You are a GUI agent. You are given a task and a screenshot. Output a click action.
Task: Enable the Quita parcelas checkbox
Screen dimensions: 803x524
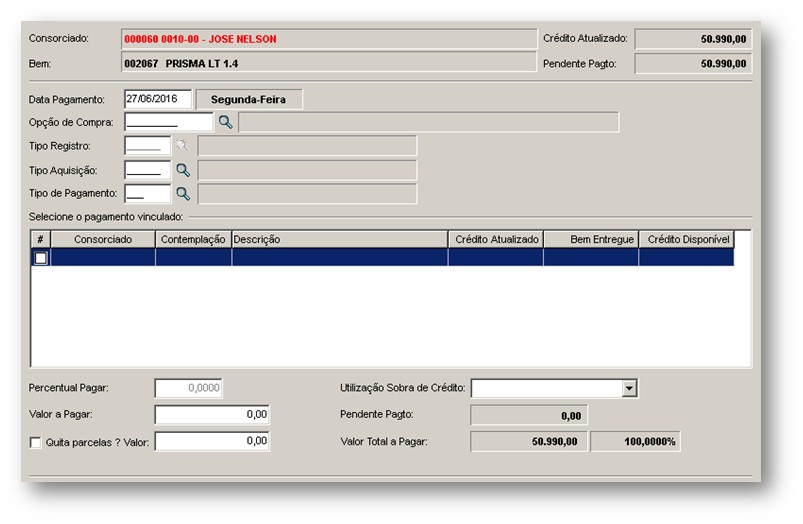click(35, 443)
